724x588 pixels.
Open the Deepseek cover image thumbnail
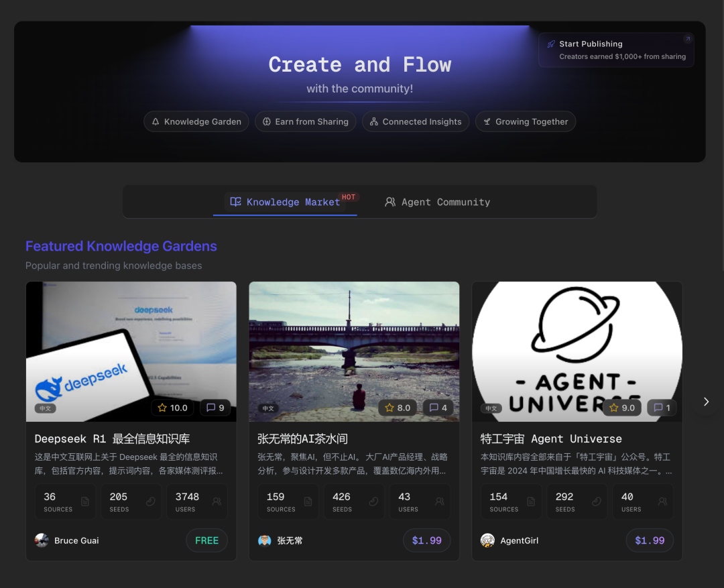coord(131,351)
